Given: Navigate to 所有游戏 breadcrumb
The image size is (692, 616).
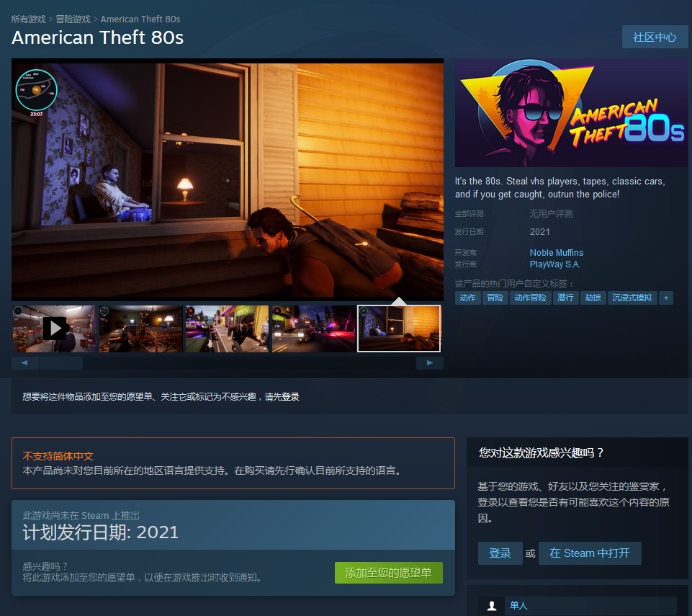Looking at the screenshot, I should [x=27, y=19].
